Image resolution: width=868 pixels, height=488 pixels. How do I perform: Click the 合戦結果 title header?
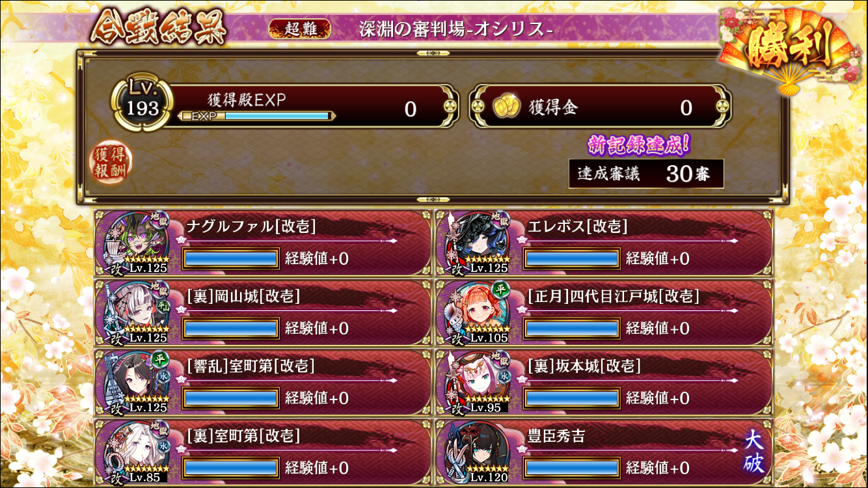click(159, 28)
